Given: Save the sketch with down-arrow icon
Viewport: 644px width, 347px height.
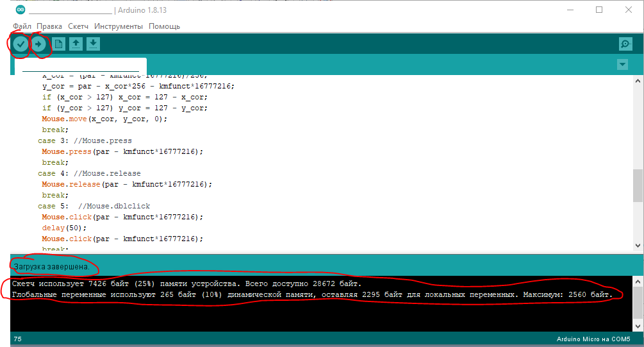Looking at the screenshot, I should pyautogui.click(x=94, y=44).
